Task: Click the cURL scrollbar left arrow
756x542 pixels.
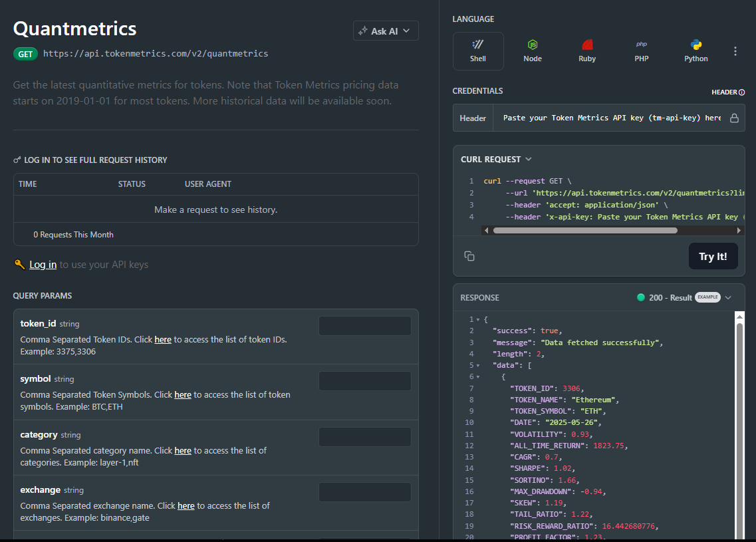Action: pos(486,231)
